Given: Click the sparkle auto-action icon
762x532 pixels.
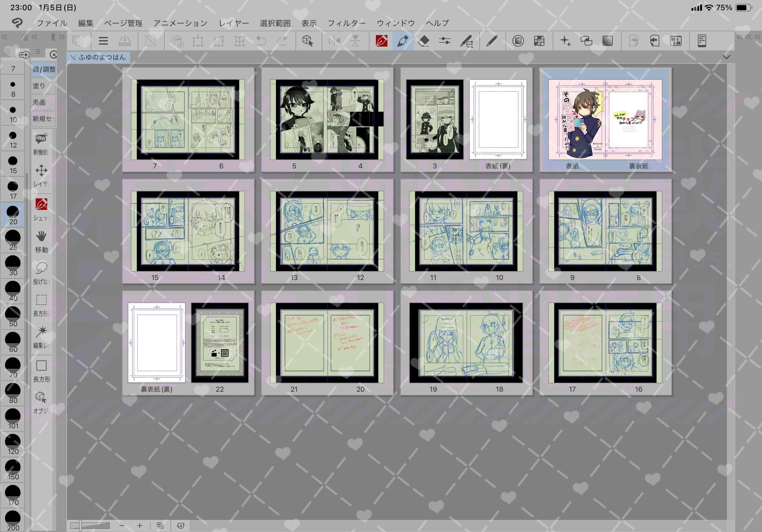Looking at the screenshot, I should 565,41.
